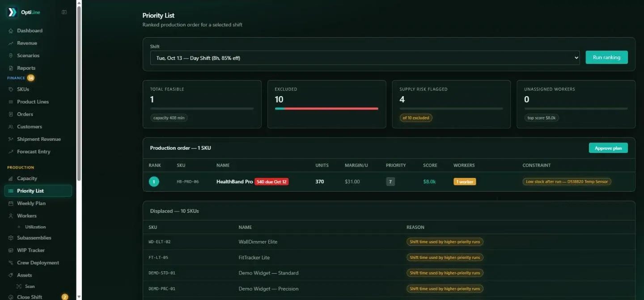The height and width of the screenshot is (300, 644).
Task: Click the Scan sub-item icon
Action: point(19,287)
